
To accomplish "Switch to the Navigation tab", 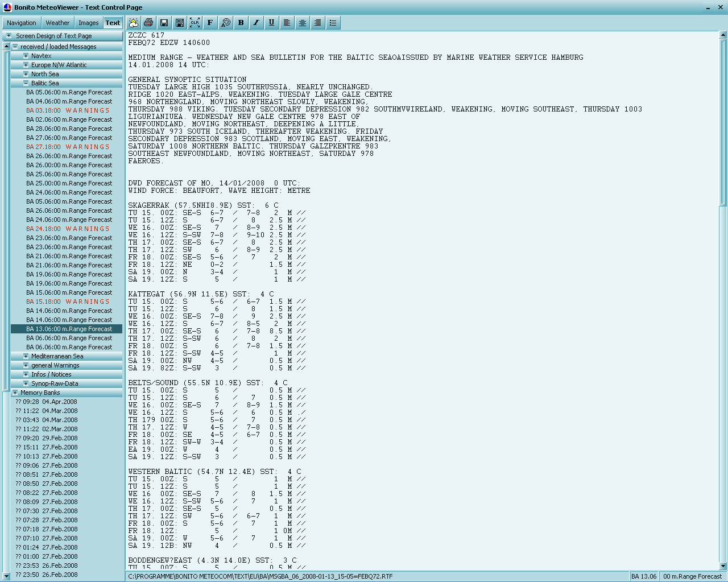I will 22,23.
